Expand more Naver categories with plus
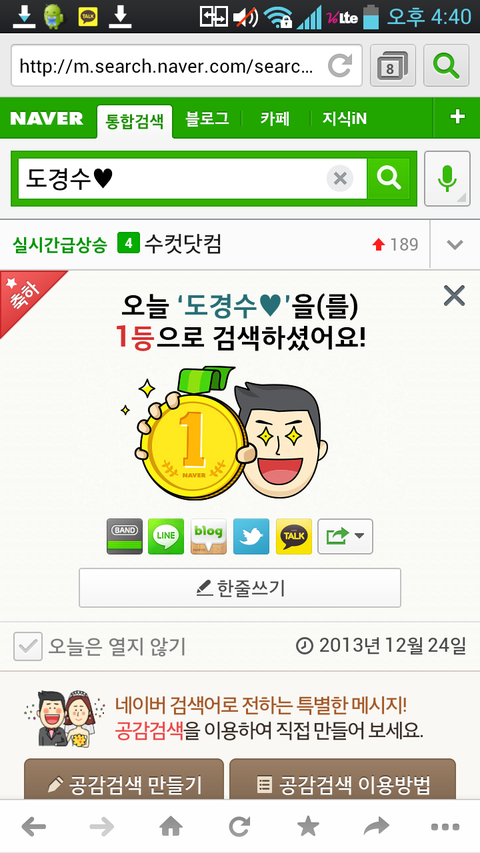This screenshot has width=480, height=853. coord(457,117)
